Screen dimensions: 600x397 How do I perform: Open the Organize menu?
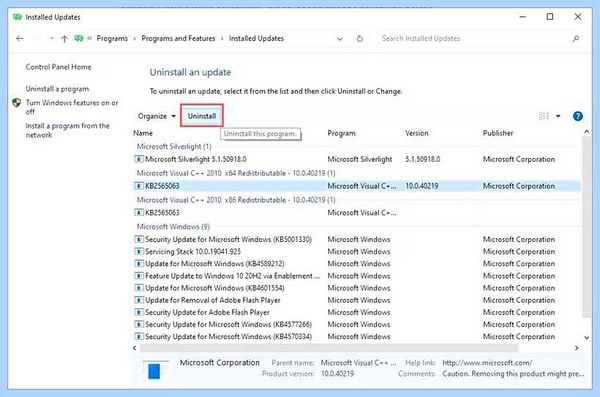pyautogui.click(x=157, y=116)
